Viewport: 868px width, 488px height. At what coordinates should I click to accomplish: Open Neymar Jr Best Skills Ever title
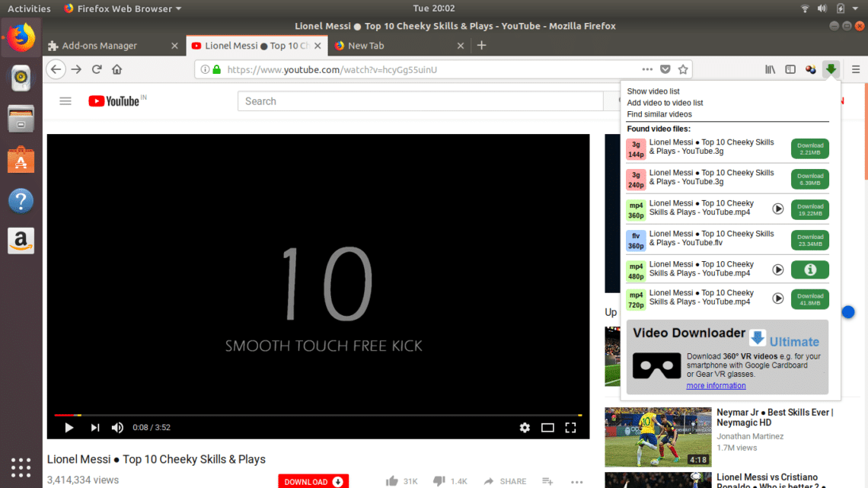click(x=774, y=417)
